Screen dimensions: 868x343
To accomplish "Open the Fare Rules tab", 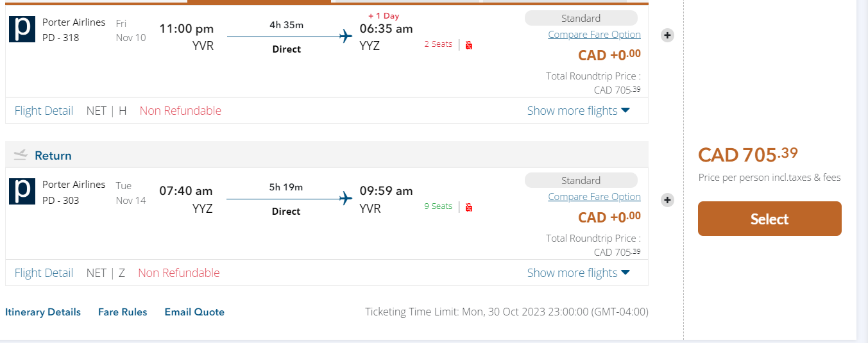I will click(123, 312).
